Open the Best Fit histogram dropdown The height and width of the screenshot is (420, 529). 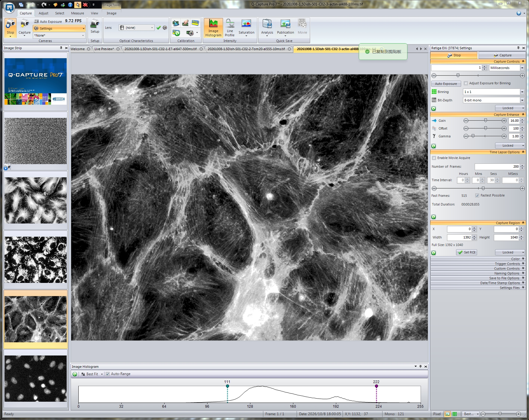92,374
